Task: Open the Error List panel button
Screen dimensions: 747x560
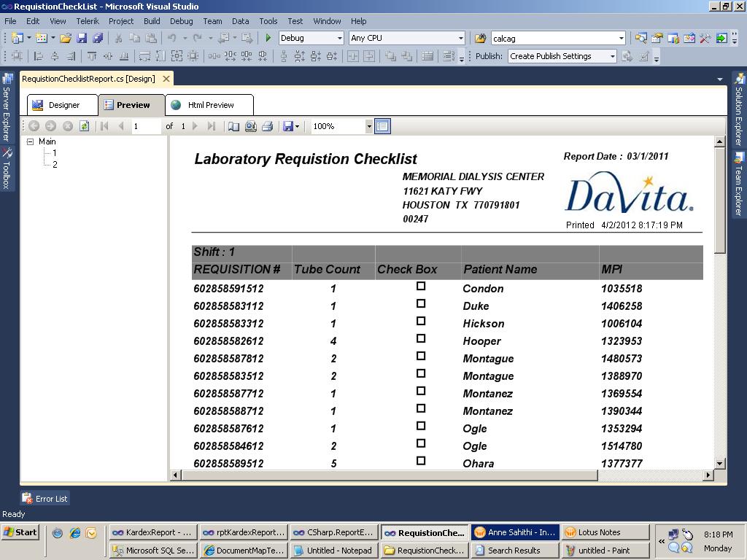Action: click(x=45, y=499)
